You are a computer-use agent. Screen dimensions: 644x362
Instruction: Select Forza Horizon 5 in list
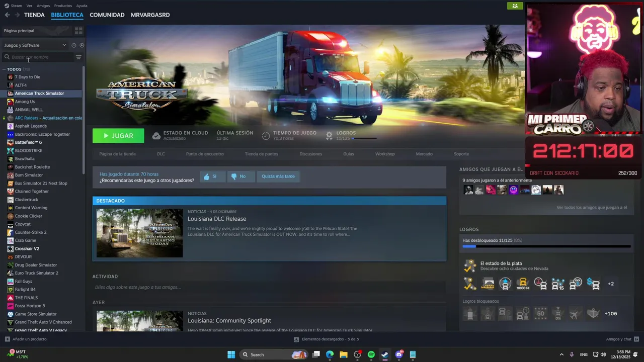30,306
